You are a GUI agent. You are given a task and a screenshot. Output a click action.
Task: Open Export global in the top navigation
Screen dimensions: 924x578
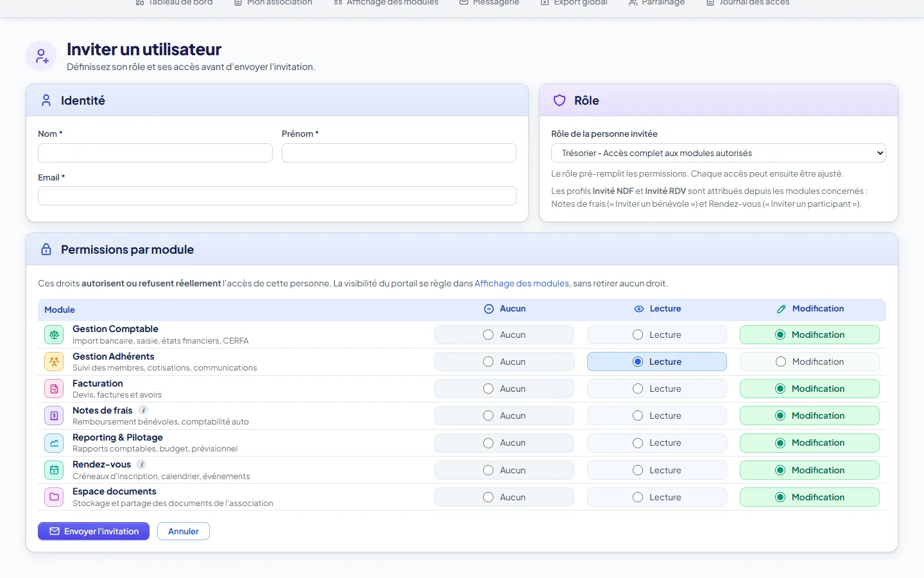574,3
